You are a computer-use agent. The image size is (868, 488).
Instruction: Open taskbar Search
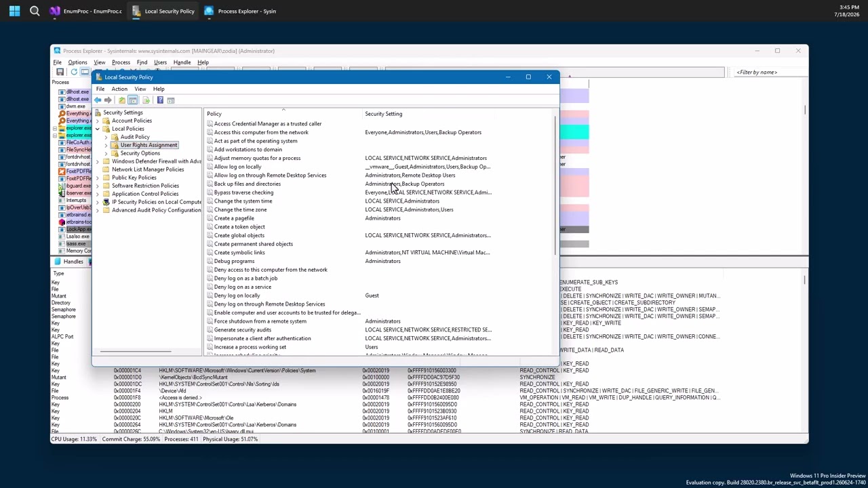pyautogui.click(x=35, y=11)
